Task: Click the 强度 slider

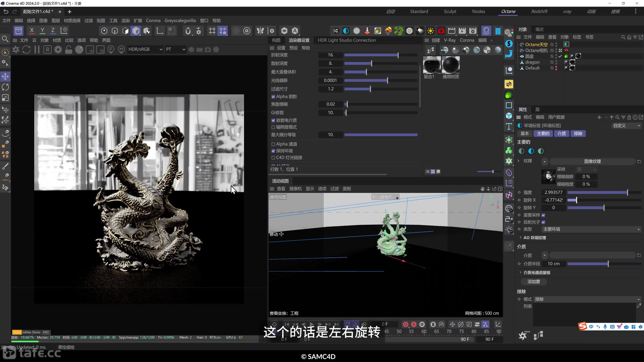Action: (604, 193)
